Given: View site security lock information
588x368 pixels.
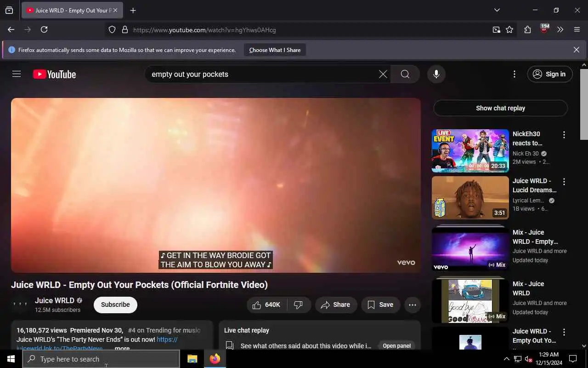Looking at the screenshot, I should click(124, 29).
